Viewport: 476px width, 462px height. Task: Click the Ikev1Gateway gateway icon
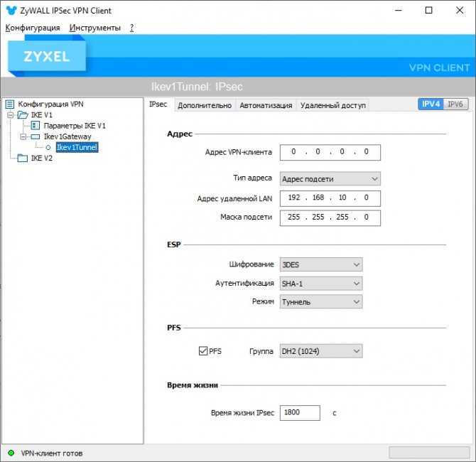pyautogui.click(x=36, y=136)
